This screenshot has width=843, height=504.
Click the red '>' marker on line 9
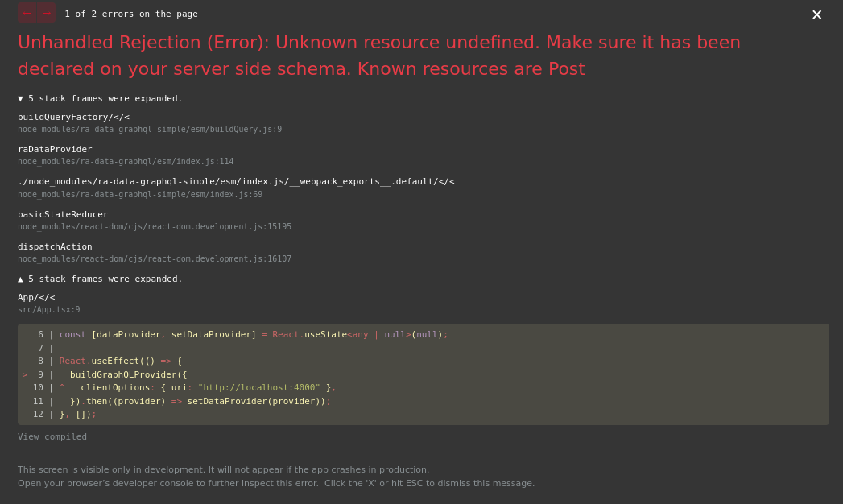tap(24, 374)
